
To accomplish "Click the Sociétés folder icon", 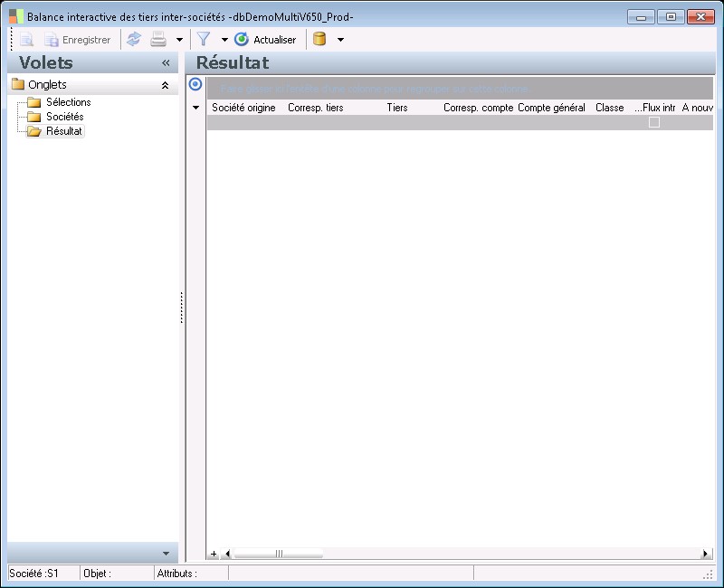I will pos(33,117).
